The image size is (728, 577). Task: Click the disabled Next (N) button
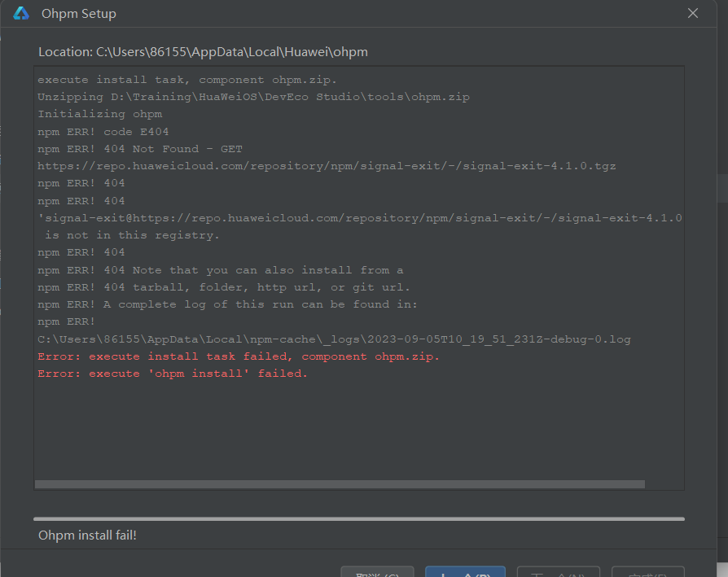point(559,572)
